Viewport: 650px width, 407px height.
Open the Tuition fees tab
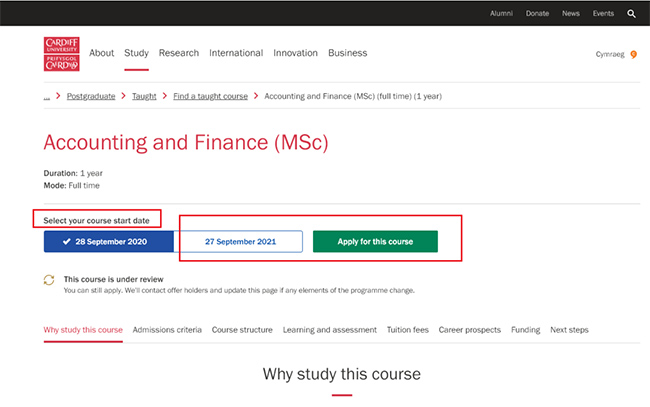[x=407, y=329]
